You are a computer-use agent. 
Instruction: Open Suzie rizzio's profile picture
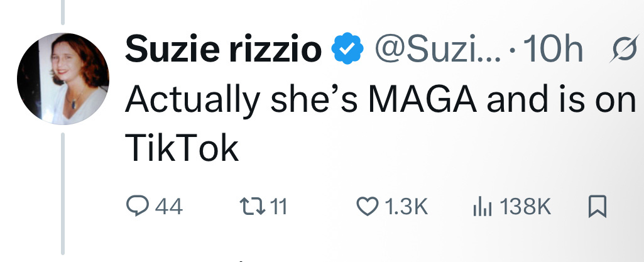pyautogui.click(x=63, y=79)
